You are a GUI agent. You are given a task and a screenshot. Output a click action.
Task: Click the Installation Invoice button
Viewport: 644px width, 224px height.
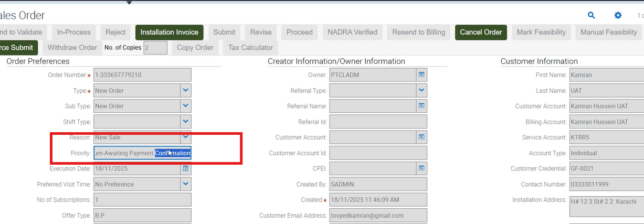(x=170, y=32)
